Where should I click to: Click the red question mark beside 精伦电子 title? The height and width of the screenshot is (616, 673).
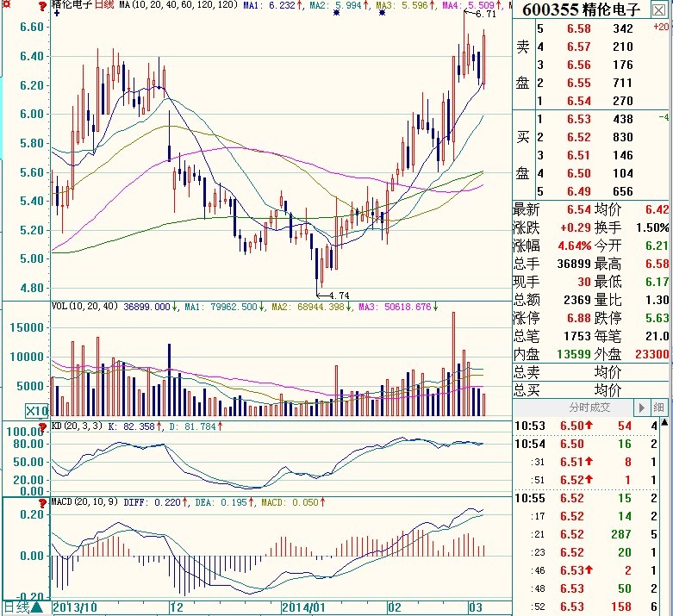45,5
